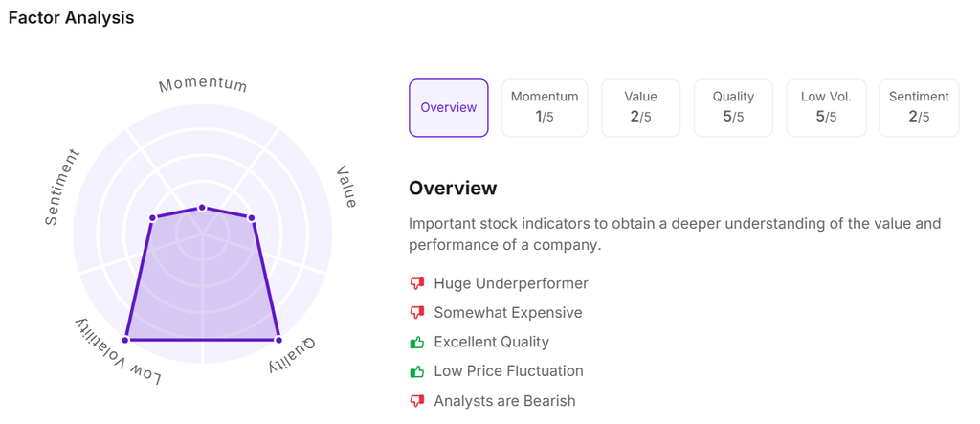The height and width of the screenshot is (424, 980).
Task: Select the Low Vol. 5/5 tab
Action: coord(827,107)
